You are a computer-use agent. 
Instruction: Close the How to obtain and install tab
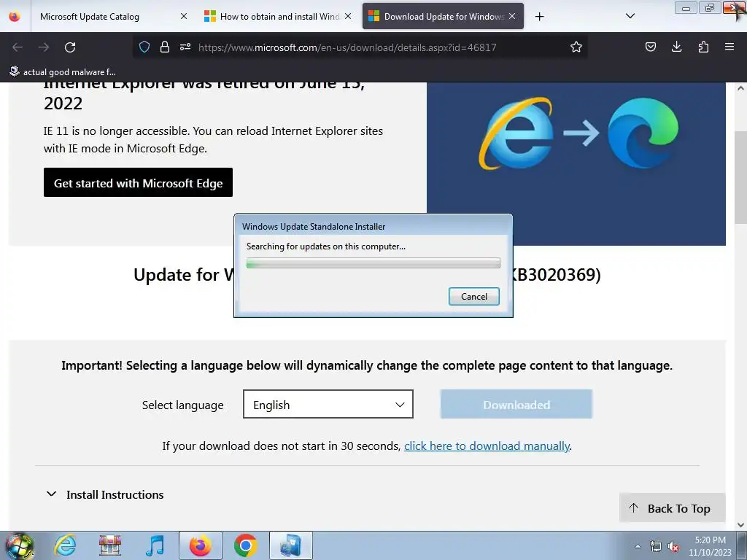tap(348, 16)
